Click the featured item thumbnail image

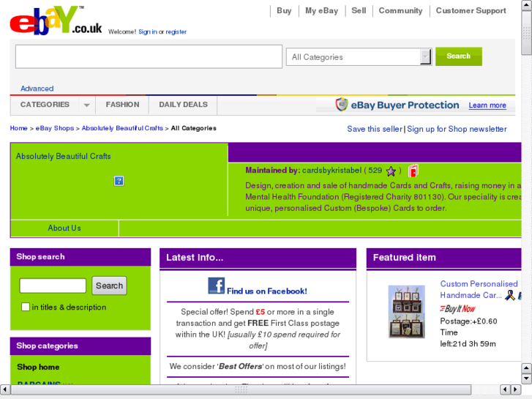pos(406,311)
